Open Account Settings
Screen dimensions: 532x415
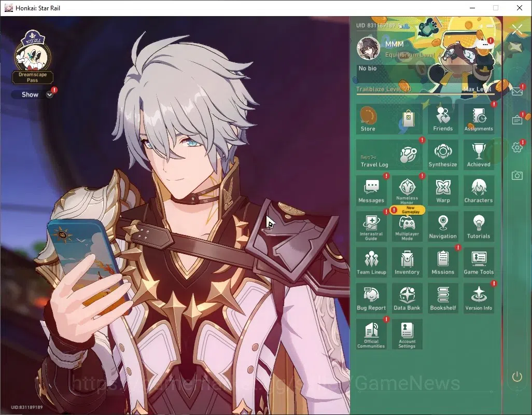pos(407,334)
